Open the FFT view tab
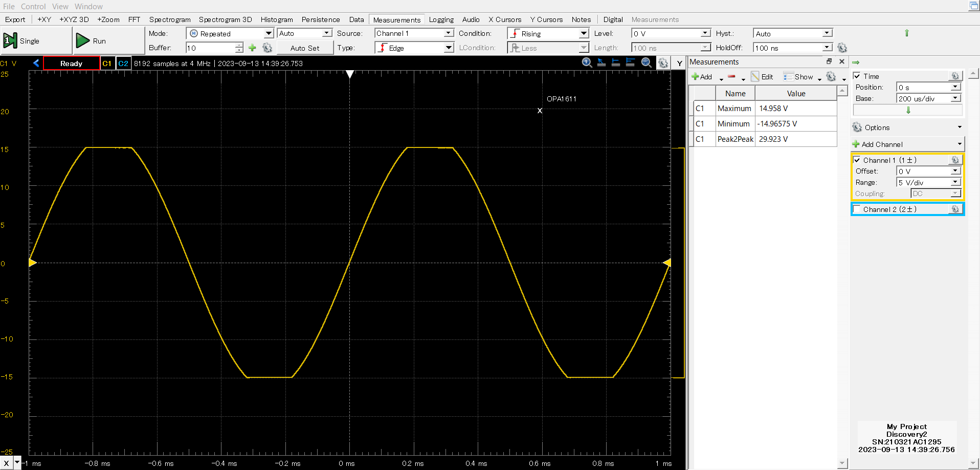 pyautogui.click(x=134, y=19)
